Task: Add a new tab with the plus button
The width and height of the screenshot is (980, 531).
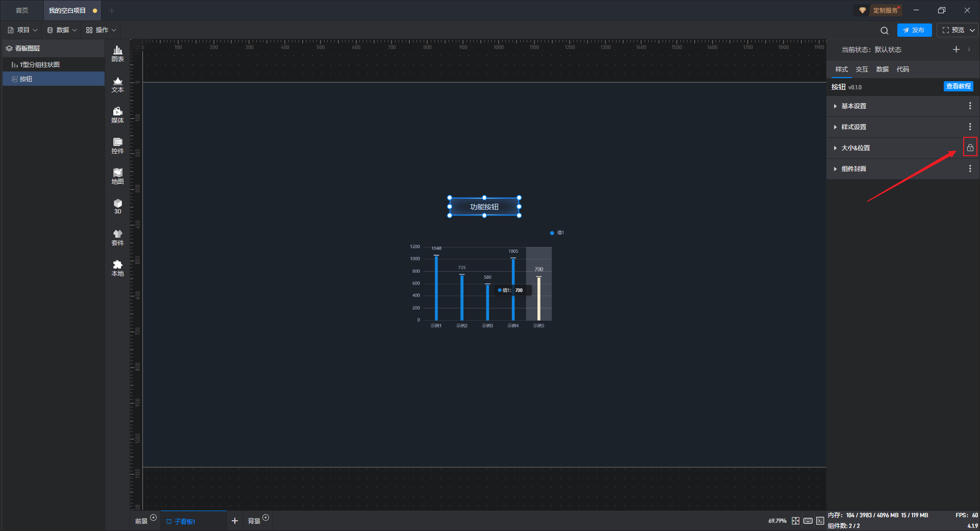Action: click(112, 10)
